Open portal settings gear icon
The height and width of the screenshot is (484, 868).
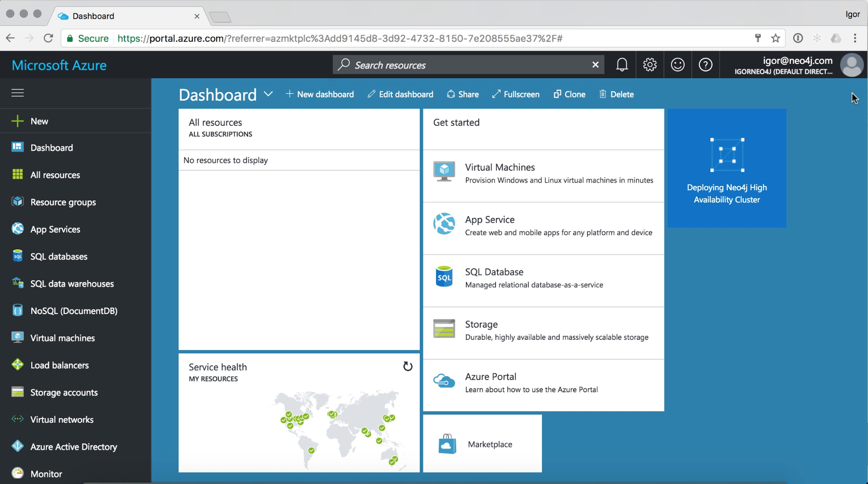pos(650,65)
